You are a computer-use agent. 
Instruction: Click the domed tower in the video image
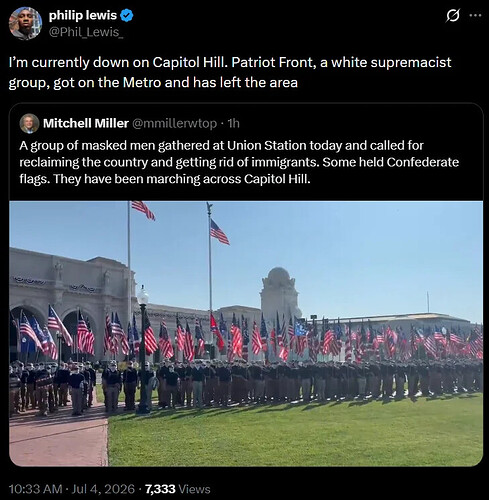click(x=279, y=291)
